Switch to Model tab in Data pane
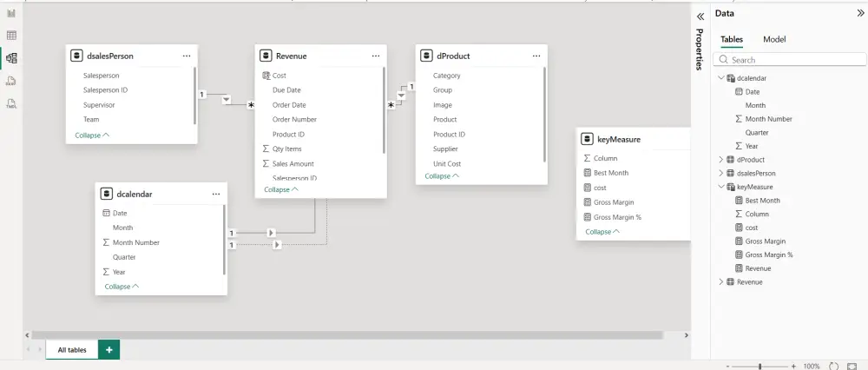 pos(774,39)
